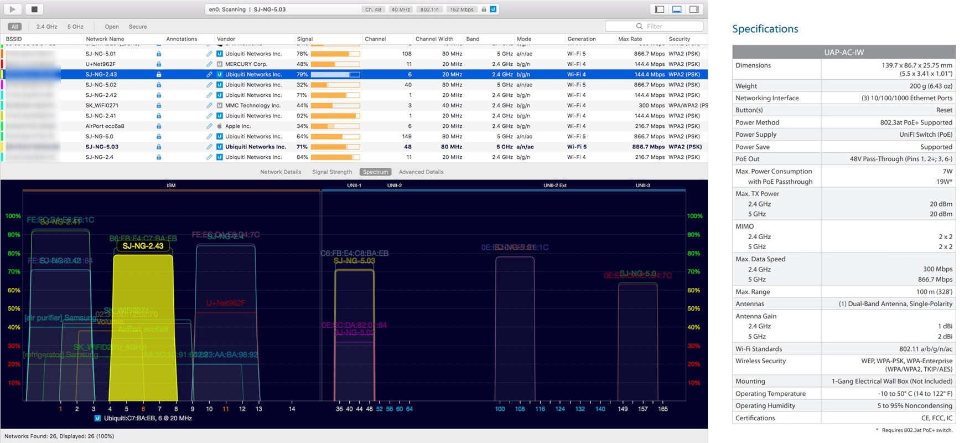Edit annotation pencil for SJ-NG-5.03
980x443 pixels.
[x=209, y=147]
